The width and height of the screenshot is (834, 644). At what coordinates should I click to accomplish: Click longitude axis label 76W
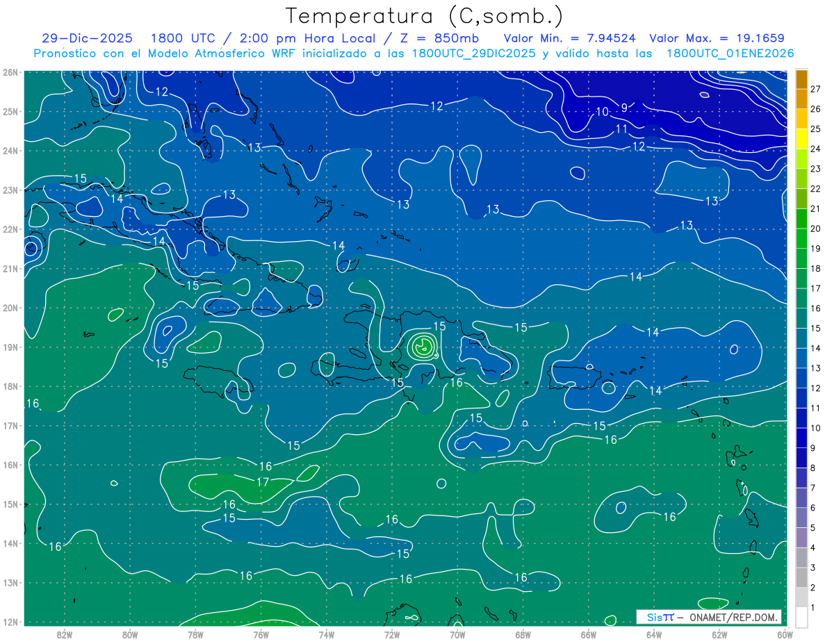coord(261,634)
